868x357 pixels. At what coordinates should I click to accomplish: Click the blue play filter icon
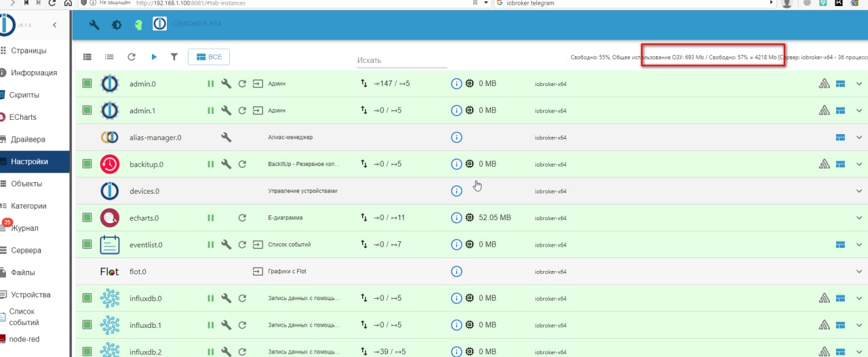(x=154, y=57)
